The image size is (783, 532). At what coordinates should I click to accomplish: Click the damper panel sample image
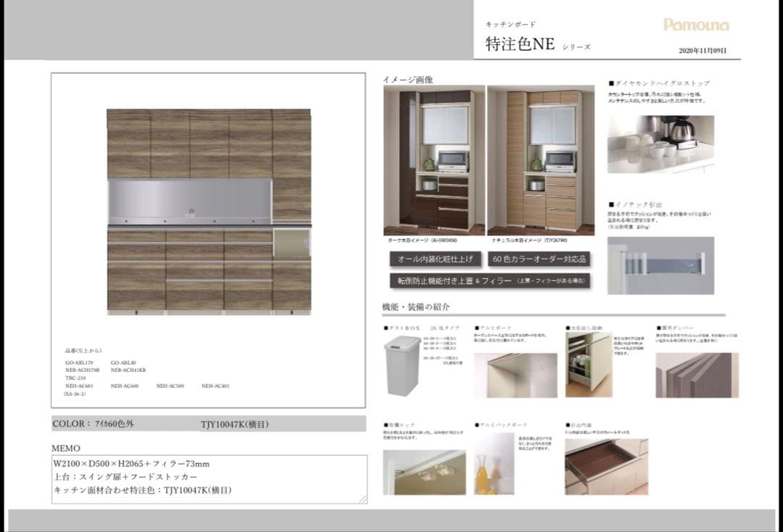pyautogui.click(x=696, y=375)
